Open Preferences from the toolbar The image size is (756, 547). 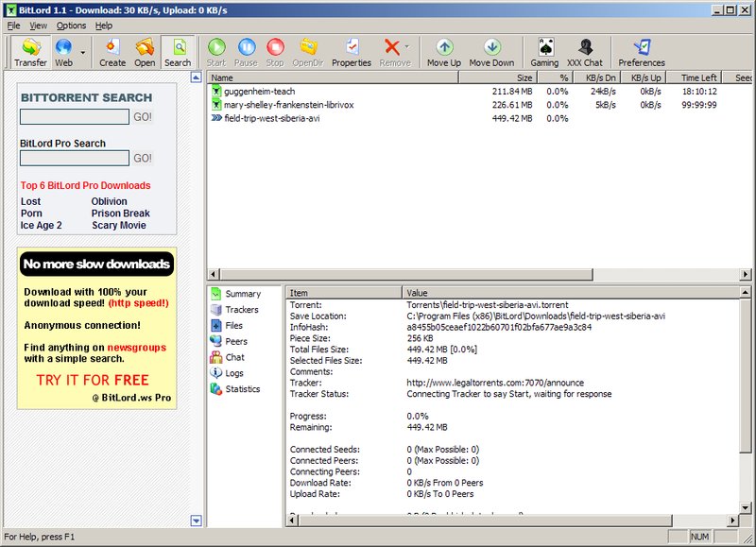(x=642, y=52)
